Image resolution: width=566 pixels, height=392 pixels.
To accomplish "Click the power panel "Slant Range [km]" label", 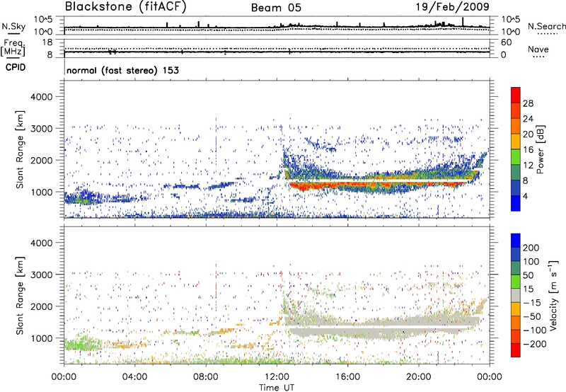I will click(x=20, y=149).
